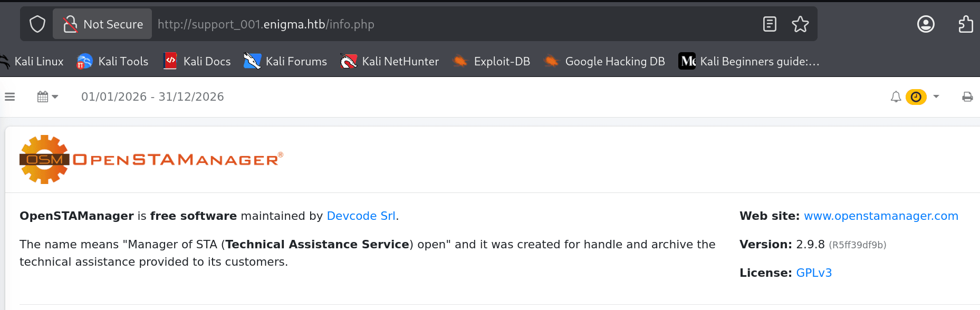980x310 pixels.
Task: Visit www.openstamanager.com link
Action: point(881,216)
